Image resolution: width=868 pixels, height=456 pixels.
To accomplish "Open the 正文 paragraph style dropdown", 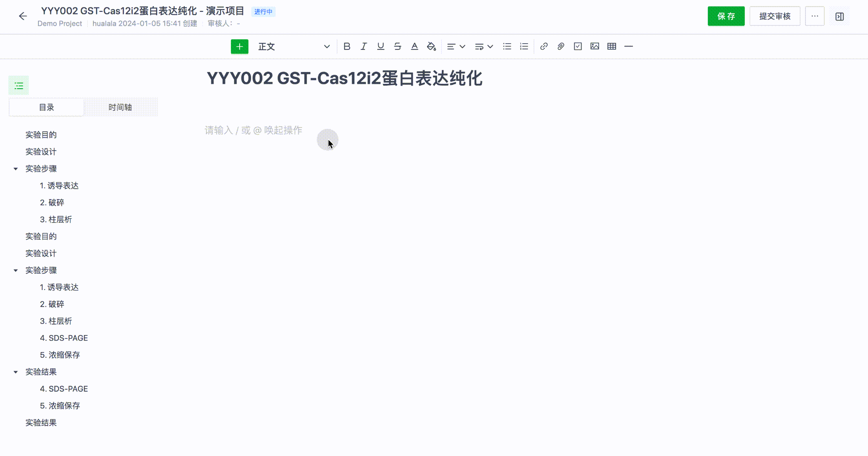I will [x=293, y=47].
